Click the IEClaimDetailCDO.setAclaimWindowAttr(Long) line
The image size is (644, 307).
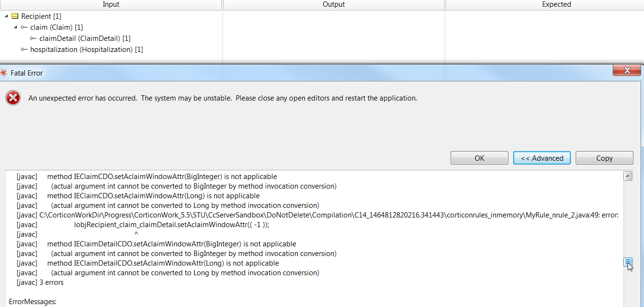(148, 263)
